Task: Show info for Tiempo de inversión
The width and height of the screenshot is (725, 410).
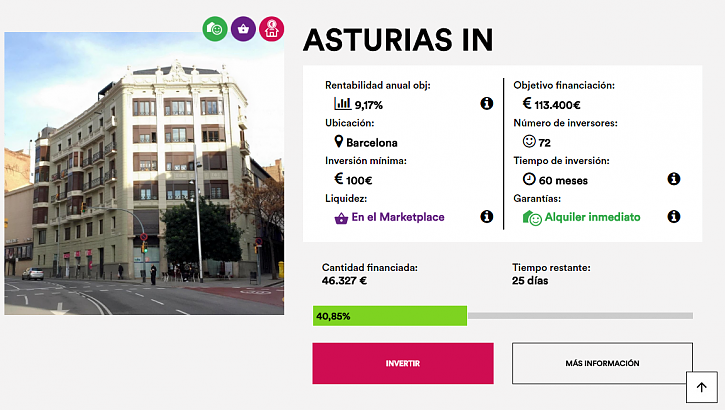Action: pyautogui.click(x=674, y=179)
